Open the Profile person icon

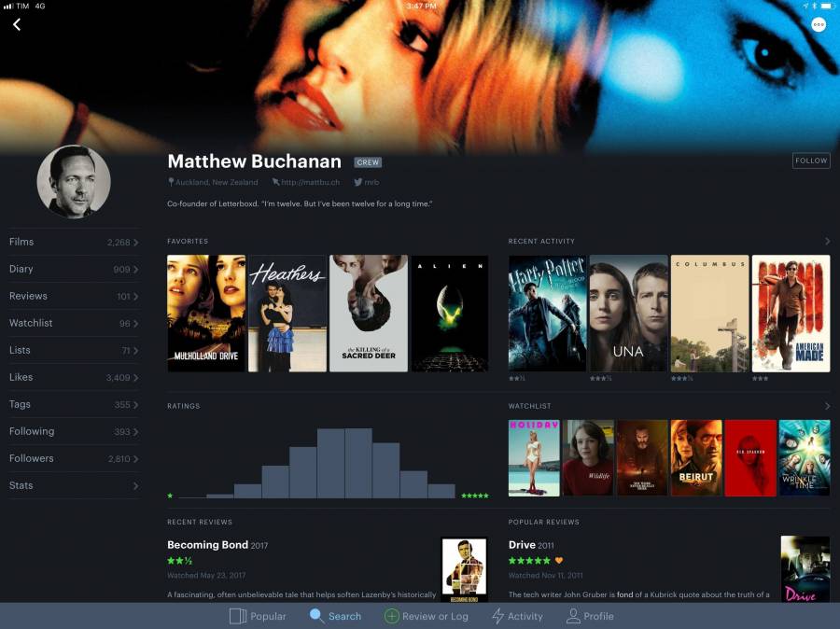point(573,616)
